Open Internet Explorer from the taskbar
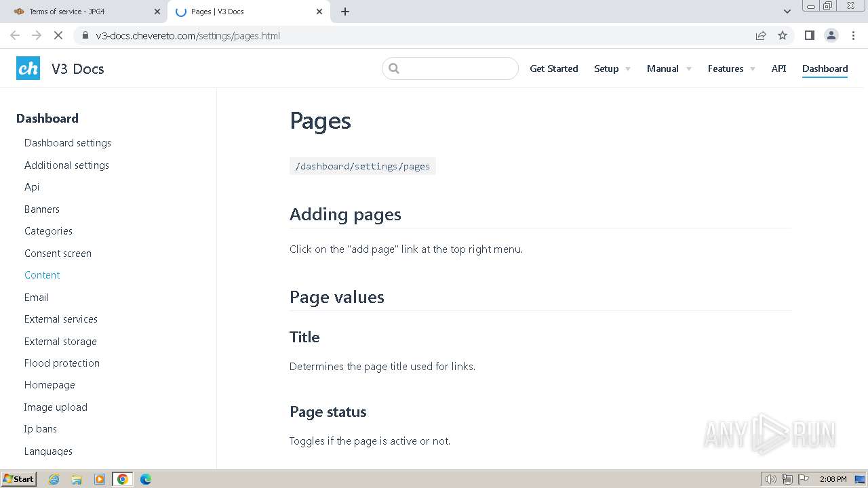 point(54,479)
